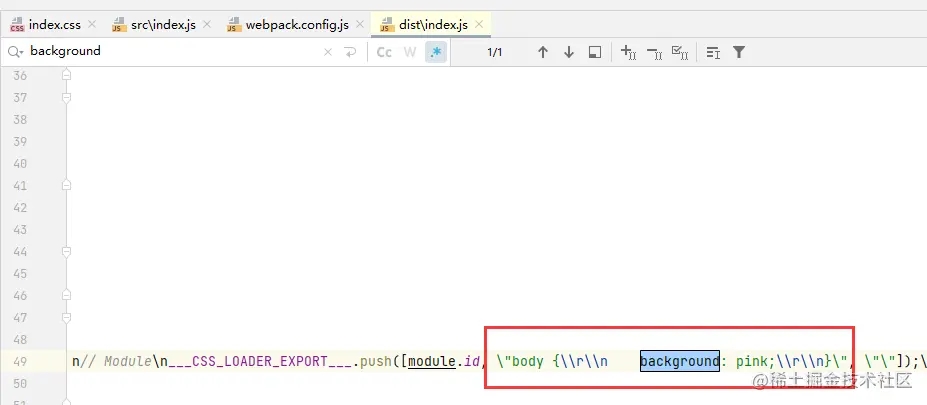Click the JS file icon on dist\index.js tab
Screen dimensions: 927x405
coord(388,25)
